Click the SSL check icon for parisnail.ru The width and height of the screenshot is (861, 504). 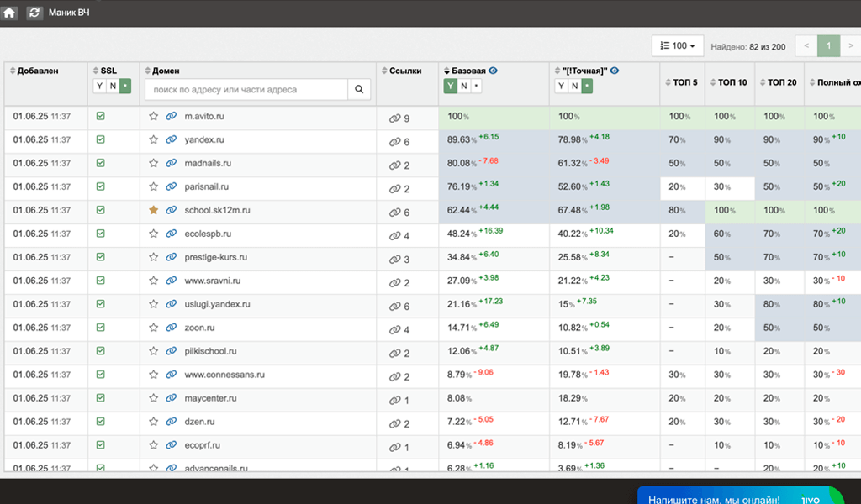pos(101,186)
